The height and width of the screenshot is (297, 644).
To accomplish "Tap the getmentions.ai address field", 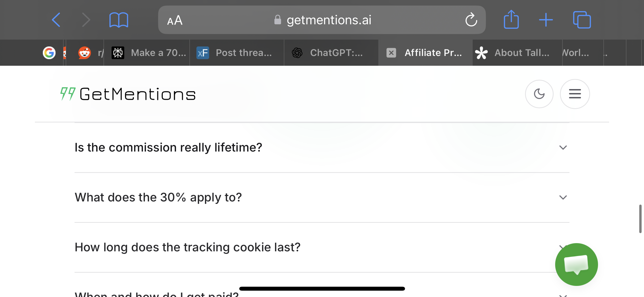I will (x=322, y=20).
